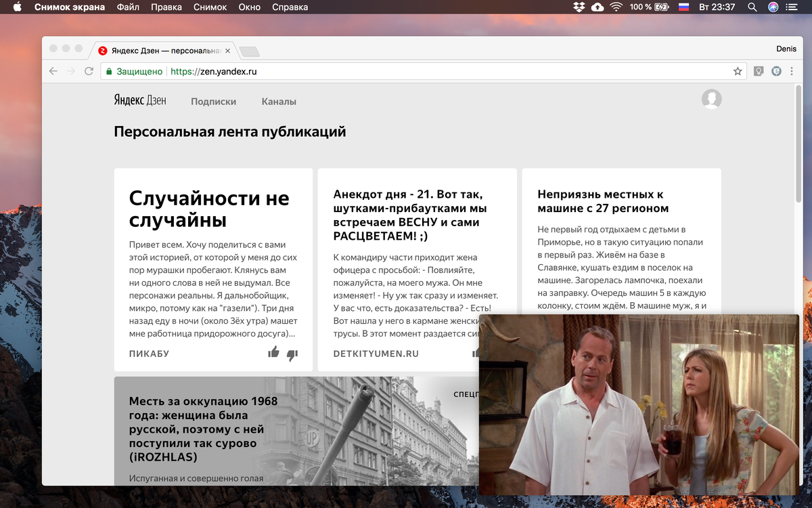Go back using the browser back arrow
The width and height of the screenshot is (812, 508).
coord(53,71)
